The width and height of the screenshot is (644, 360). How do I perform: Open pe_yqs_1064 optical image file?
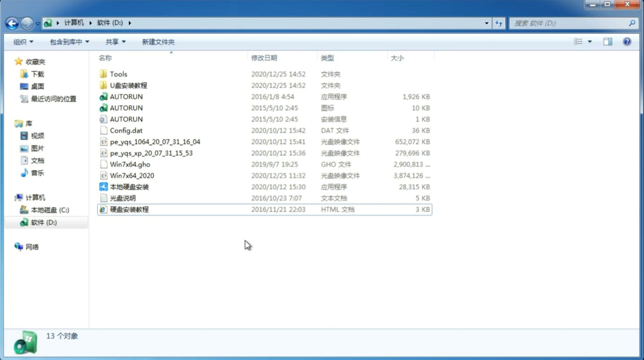155,142
